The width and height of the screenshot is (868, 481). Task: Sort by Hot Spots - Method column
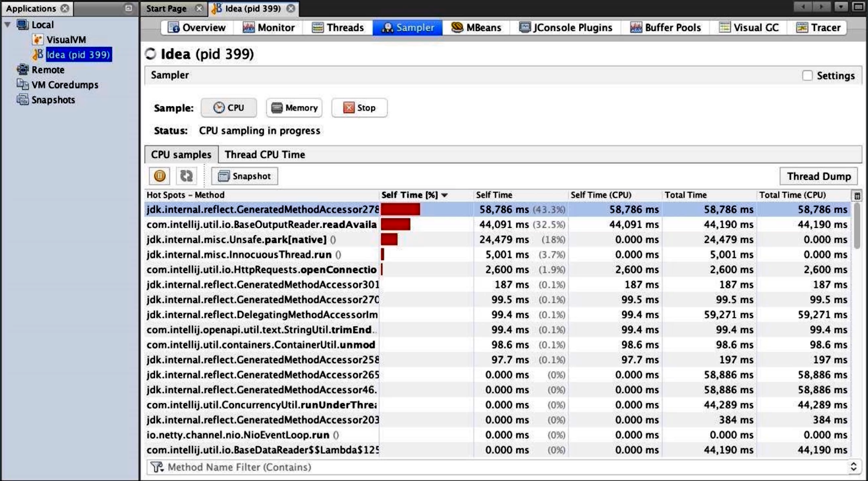click(x=262, y=195)
